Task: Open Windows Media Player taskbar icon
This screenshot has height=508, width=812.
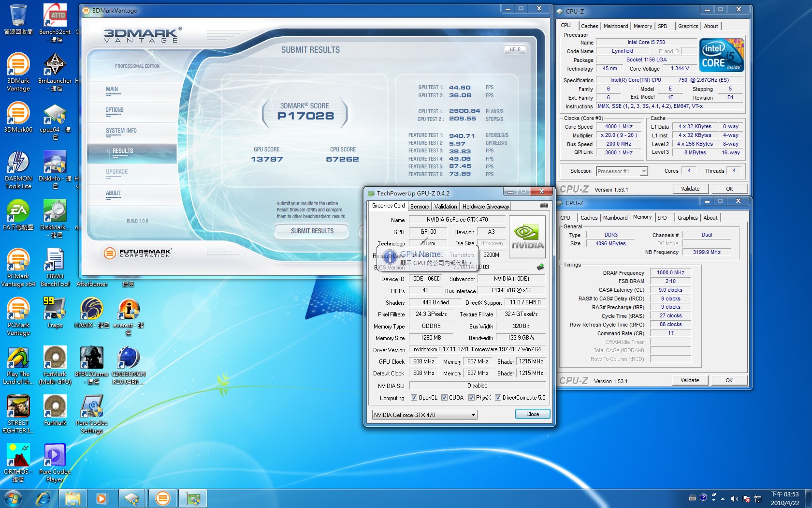Action: 102,498
